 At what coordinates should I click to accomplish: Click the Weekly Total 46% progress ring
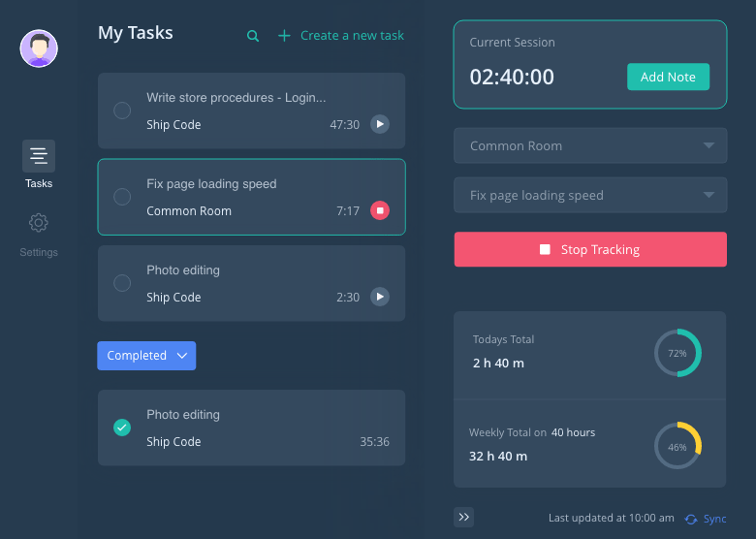[x=677, y=446]
